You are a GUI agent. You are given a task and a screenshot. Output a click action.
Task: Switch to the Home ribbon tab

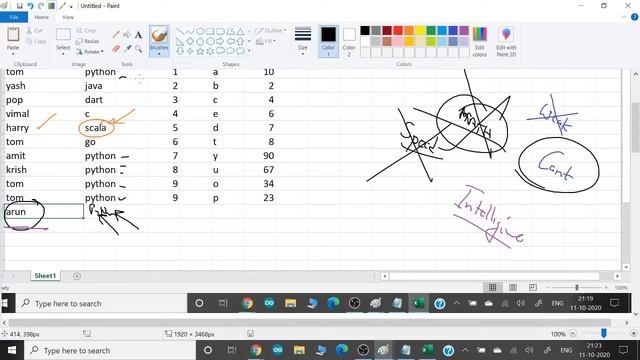42,17
